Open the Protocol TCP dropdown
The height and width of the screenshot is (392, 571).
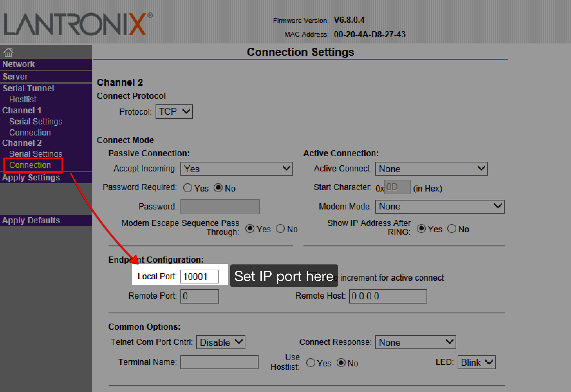pyautogui.click(x=174, y=112)
